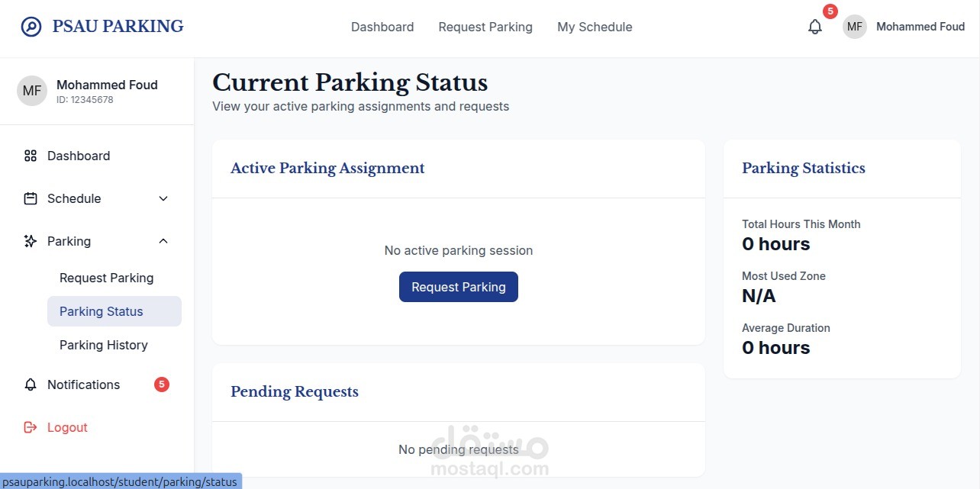This screenshot has height=489, width=980.
Task: Expand the Schedule submenu chevron
Action: (163, 198)
